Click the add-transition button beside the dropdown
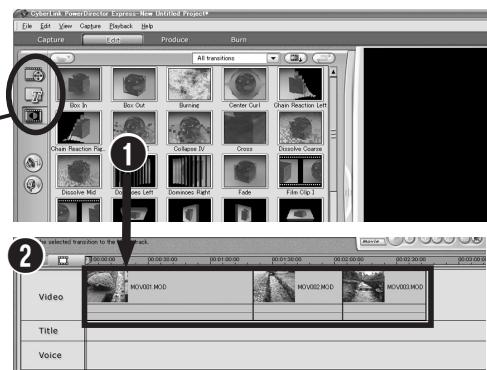Screen dimensions: 487x370 [295, 58]
